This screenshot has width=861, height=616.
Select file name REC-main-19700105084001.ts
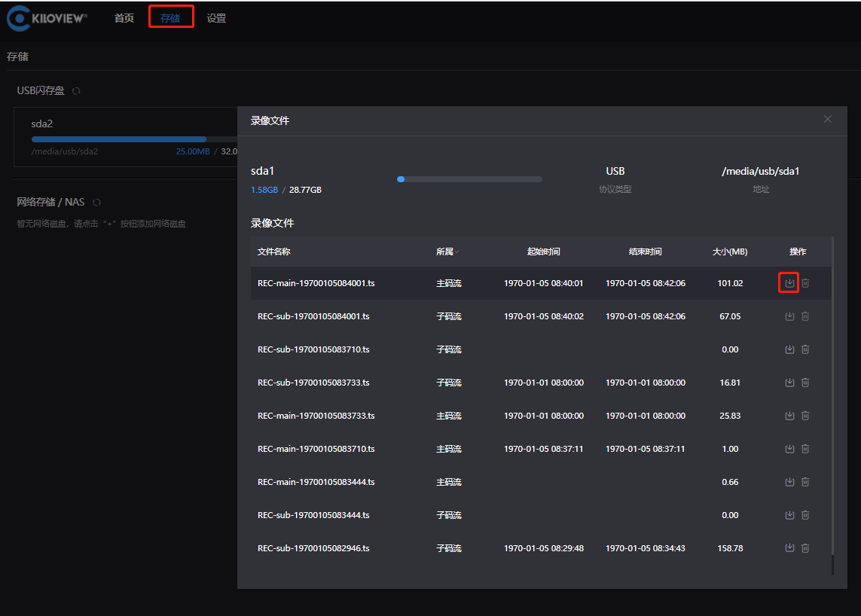click(316, 283)
